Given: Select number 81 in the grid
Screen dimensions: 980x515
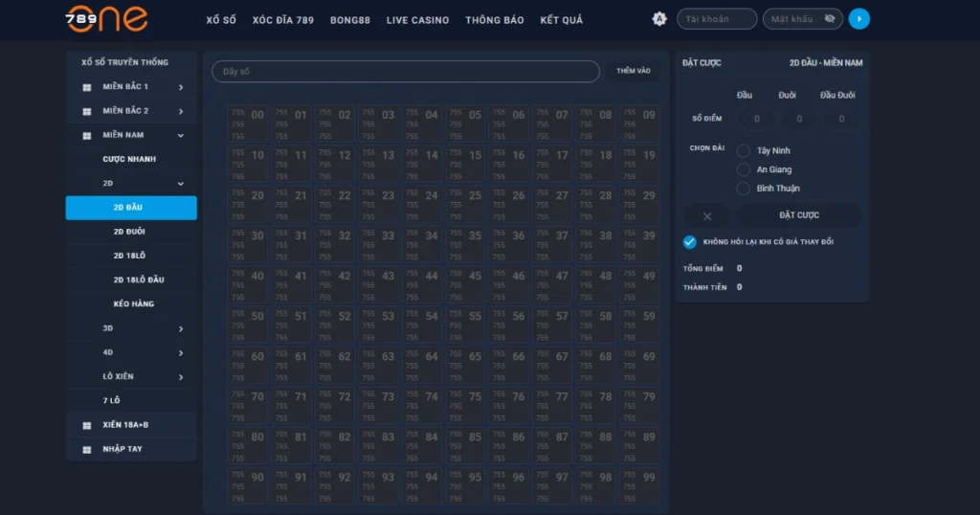Looking at the screenshot, I should (x=291, y=446).
